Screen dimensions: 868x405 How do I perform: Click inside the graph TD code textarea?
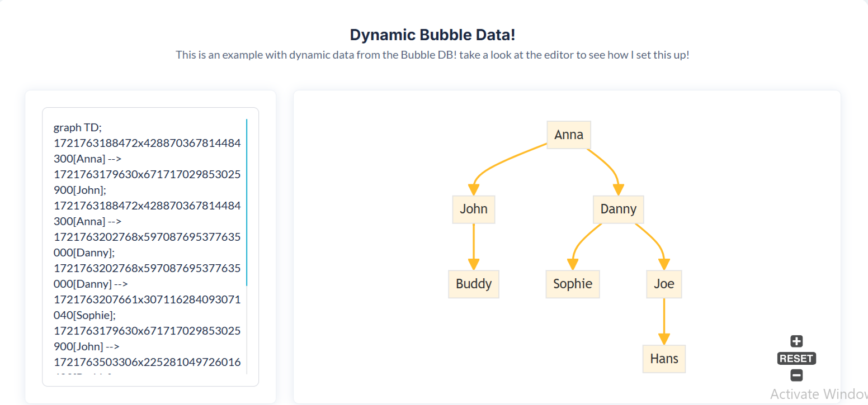click(x=147, y=246)
